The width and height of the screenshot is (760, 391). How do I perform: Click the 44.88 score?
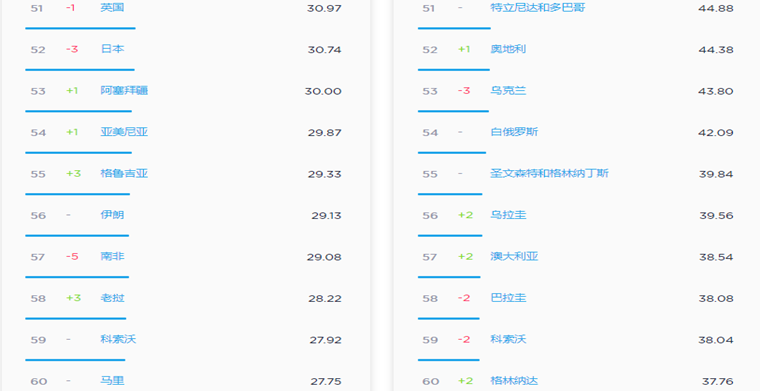click(x=716, y=8)
